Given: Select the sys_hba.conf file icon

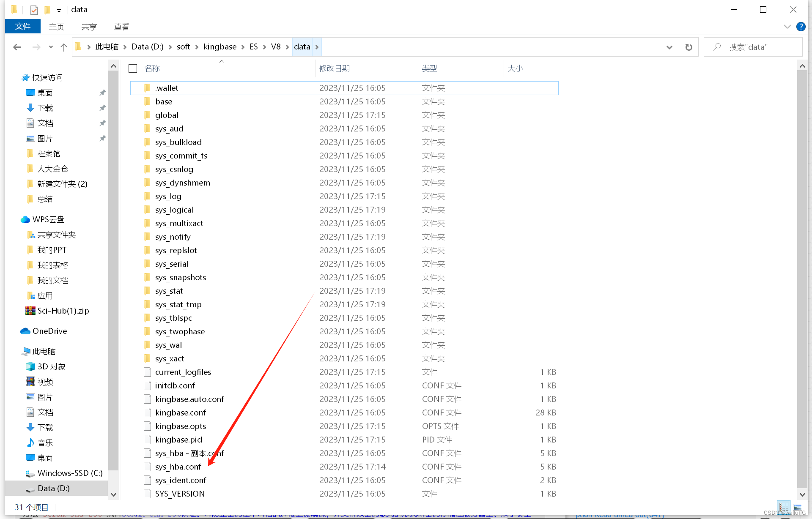Looking at the screenshot, I should [147, 467].
